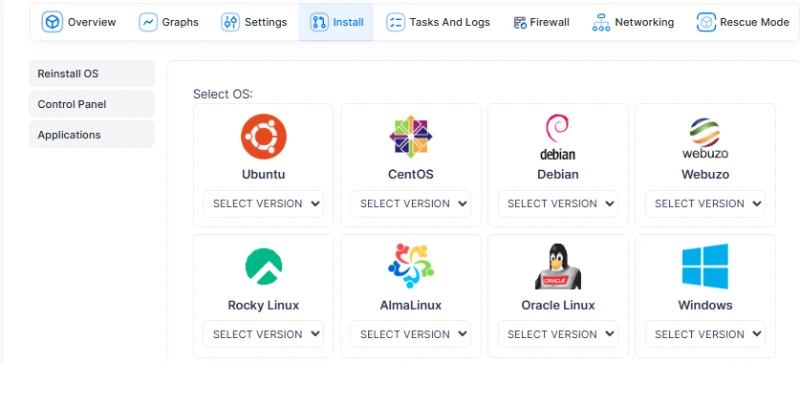Open AlmaLinux version dropdown
The width and height of the screenshot is (800, 400).
(411, 334)
